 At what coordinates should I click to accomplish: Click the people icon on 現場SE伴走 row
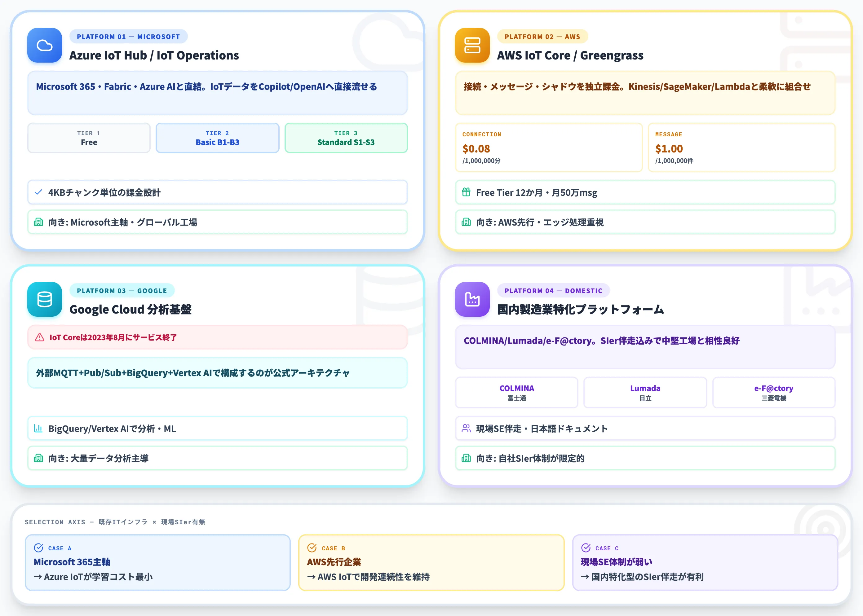pyautogui.click(x=466, y=428)
